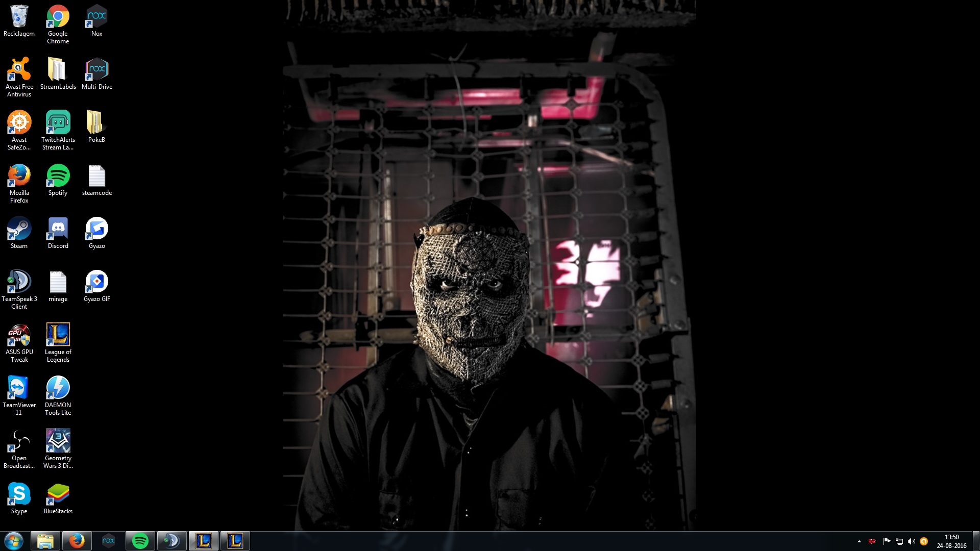Show hidden system tray icons
The height and width of the screenshot is (551, 980).
(859, 541)
